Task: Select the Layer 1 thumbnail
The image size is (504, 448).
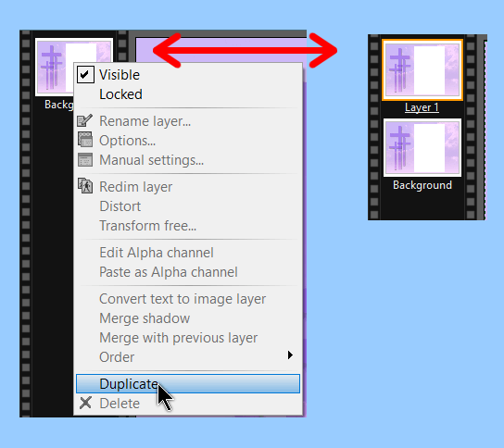Action: (422, 70)
